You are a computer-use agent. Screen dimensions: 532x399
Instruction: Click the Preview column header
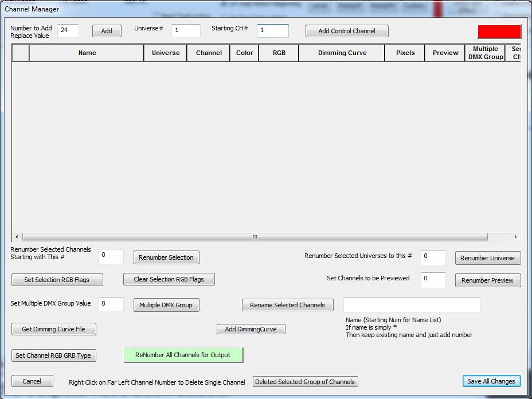coord(445,53)
